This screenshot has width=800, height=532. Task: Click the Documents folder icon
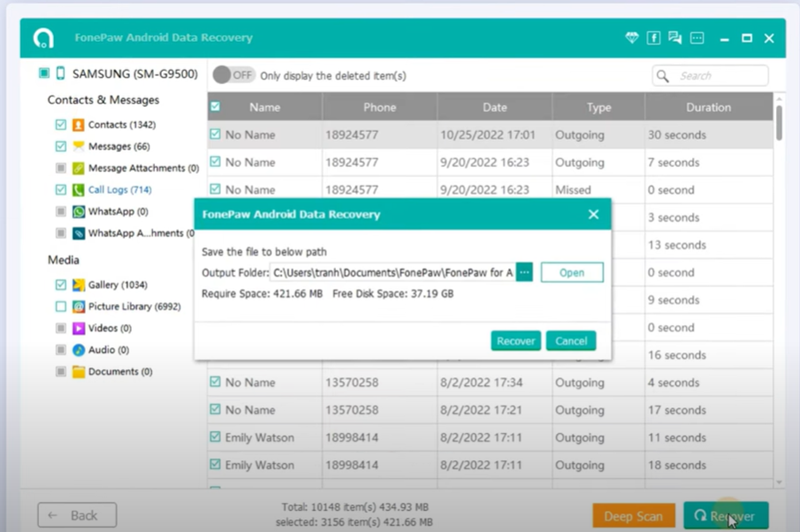pos(78,372)
